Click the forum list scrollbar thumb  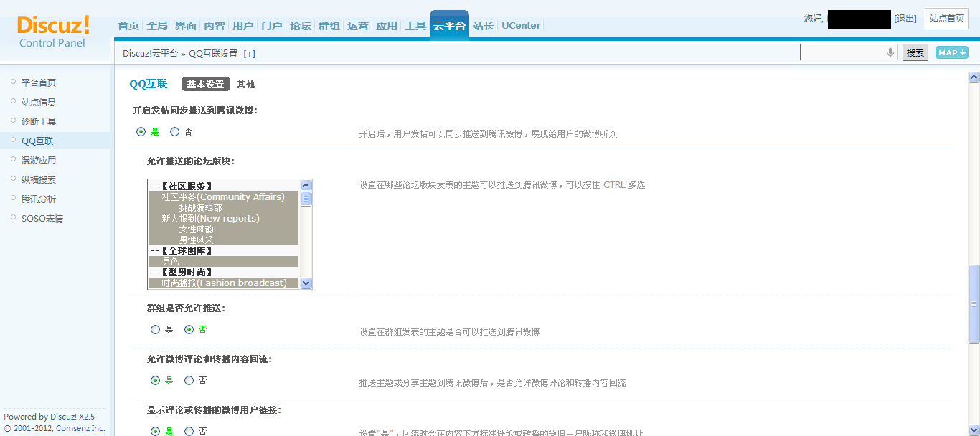point(306,199)
